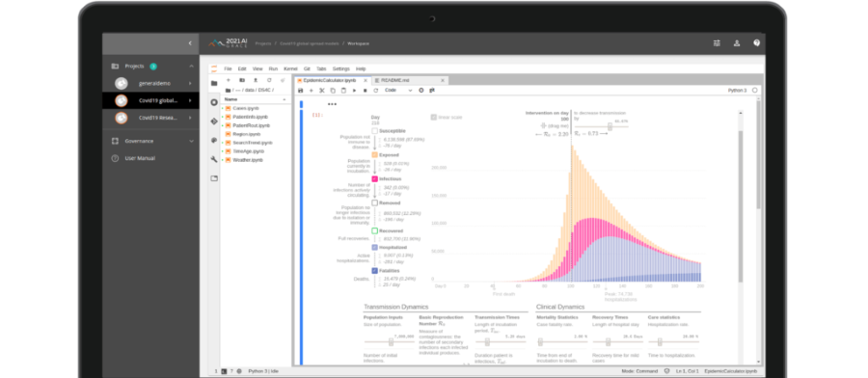Image resolution: width=868 pixels, height=378 pixels.
Task: Toggle the Recovered checkbox
Action: click(375, 230)
